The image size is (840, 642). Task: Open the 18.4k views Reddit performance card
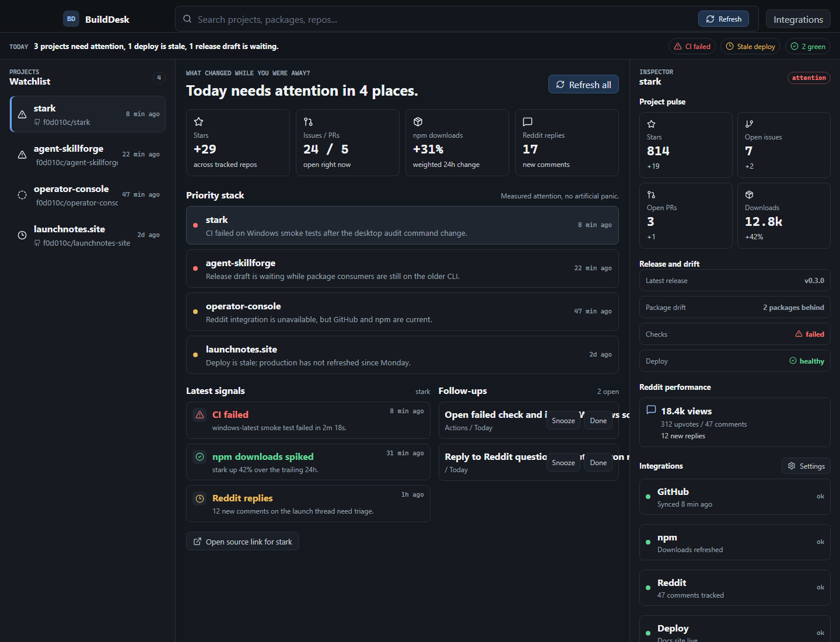(735, 423)
